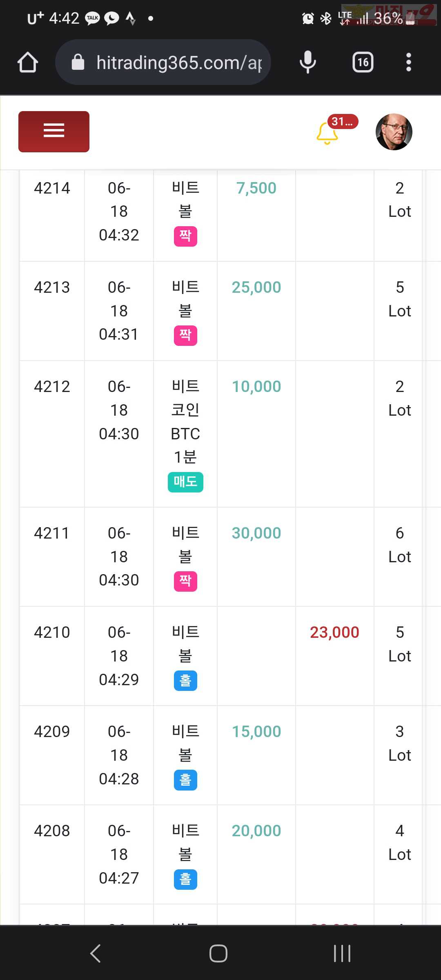
Task: Tap the user profile avatar
Action: pos(394,132)
